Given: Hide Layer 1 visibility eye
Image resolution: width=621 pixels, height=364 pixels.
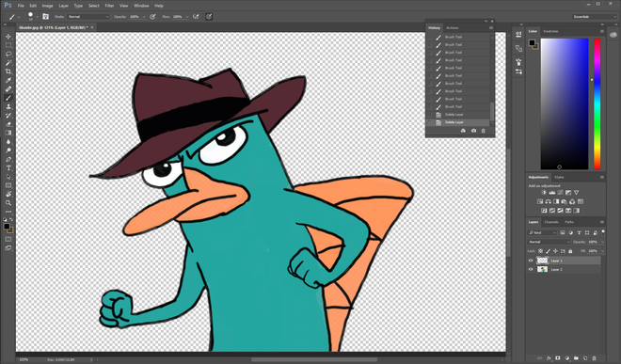Looking at the screenshot, I should pyautogui.click(x=531, y=261).
